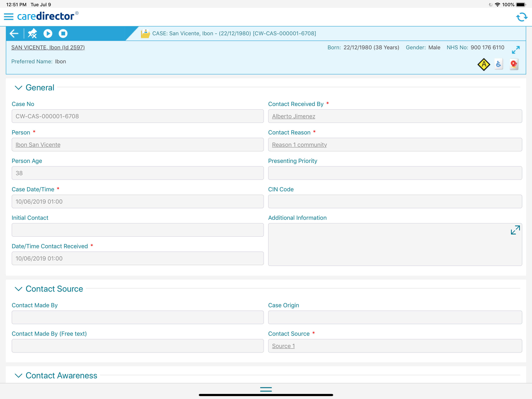Screen dimensions: 532x399
Task: Open the Alberto Jimenez link
Action: coord(293,116)
